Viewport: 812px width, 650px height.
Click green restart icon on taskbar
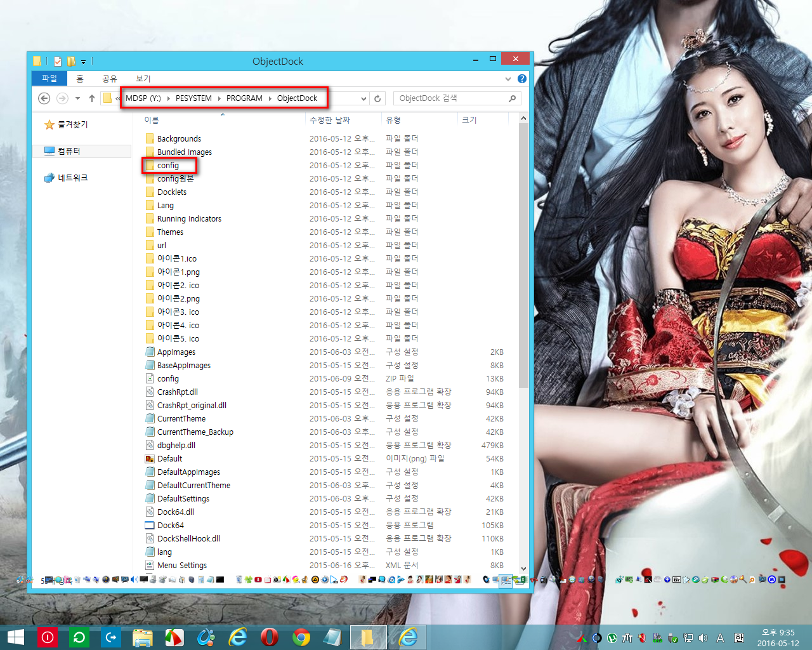[x=79, y=637]
